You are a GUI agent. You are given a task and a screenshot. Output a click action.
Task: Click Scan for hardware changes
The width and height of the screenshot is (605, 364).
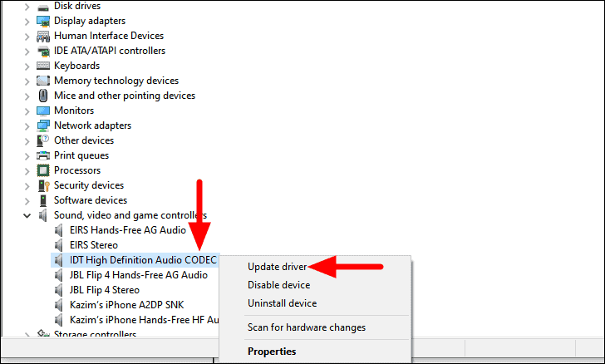coord(307,327)
